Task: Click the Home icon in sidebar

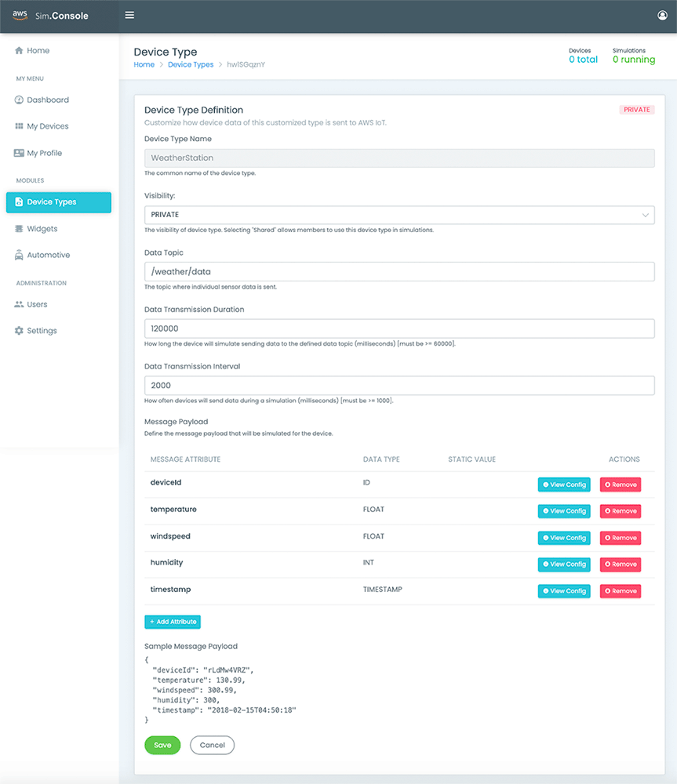Action: (x=19, y=50)
